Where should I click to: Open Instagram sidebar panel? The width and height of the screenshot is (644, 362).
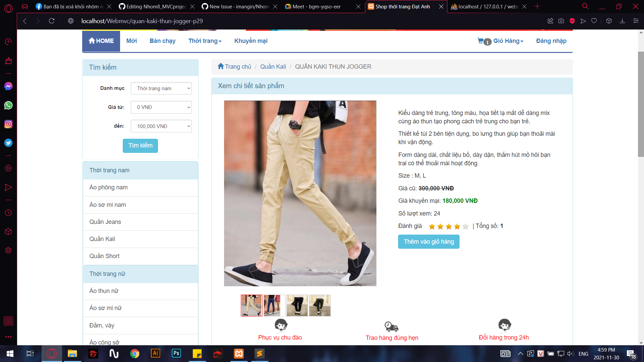click(8, 124)
